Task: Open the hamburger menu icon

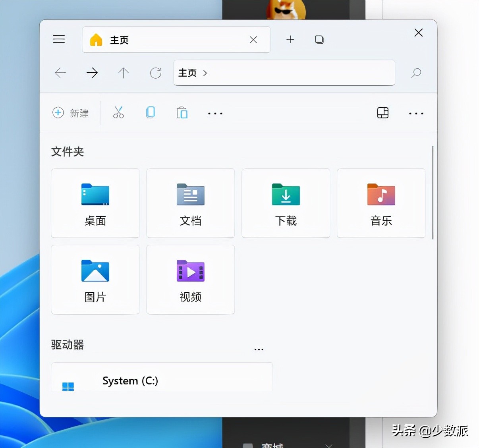Action: (x=59, y=39)
